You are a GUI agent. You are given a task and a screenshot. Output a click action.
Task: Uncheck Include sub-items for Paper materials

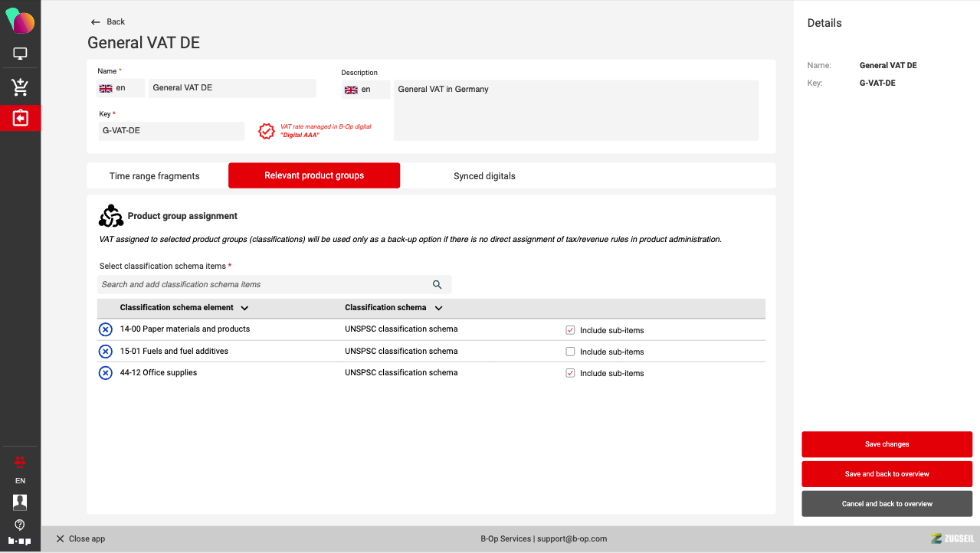570,330
